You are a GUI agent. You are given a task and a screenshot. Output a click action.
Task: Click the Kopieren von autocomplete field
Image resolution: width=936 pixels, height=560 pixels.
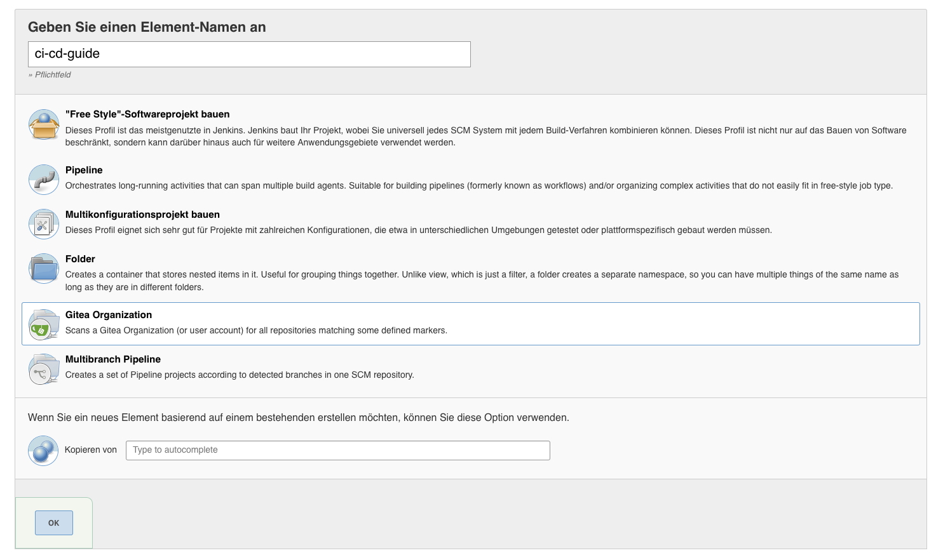point(337,450)
